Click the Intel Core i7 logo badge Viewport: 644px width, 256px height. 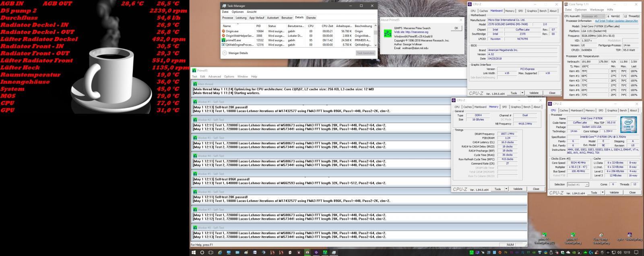628,124
